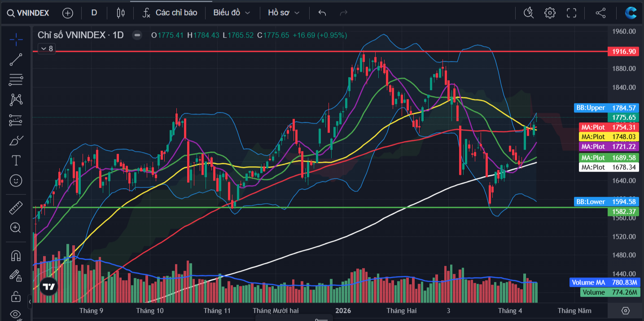Viewport: 644px width, 321px height.
Task: Select the text annotation tool
Action: pyautogui.click(x=16, y=160)
